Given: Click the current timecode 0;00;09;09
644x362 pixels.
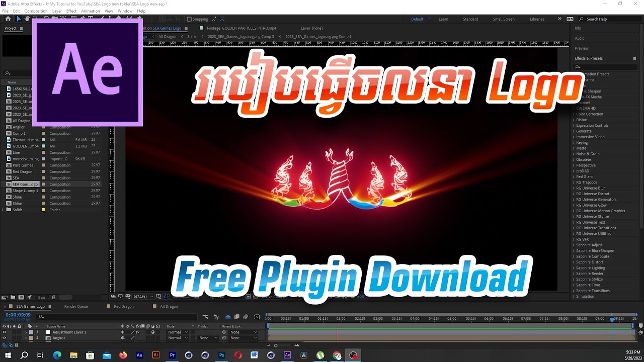Looking at the screenshot, I should pos(18,315).
